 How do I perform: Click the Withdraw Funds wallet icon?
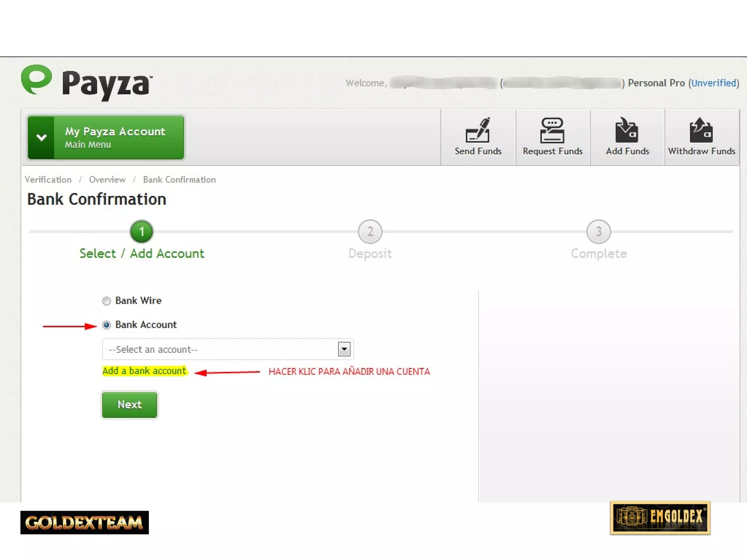(x=701, y=130)
